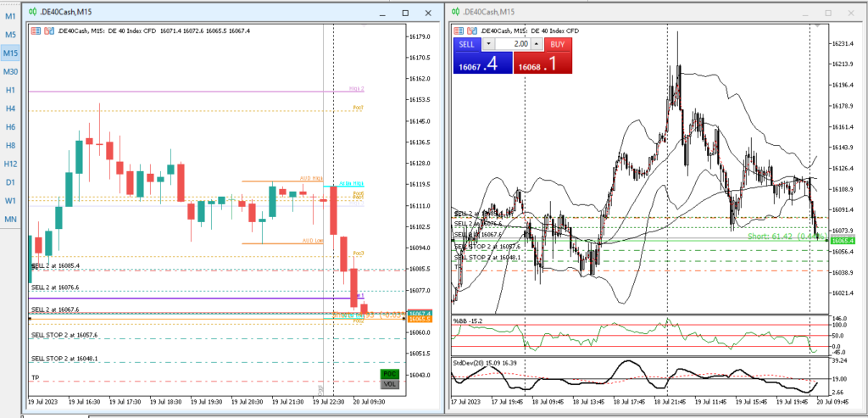The image size is (868, 418).
Task: Click 'SELL STOP 2 at 16057.6' label in right chart
Action: click(487, 247)
